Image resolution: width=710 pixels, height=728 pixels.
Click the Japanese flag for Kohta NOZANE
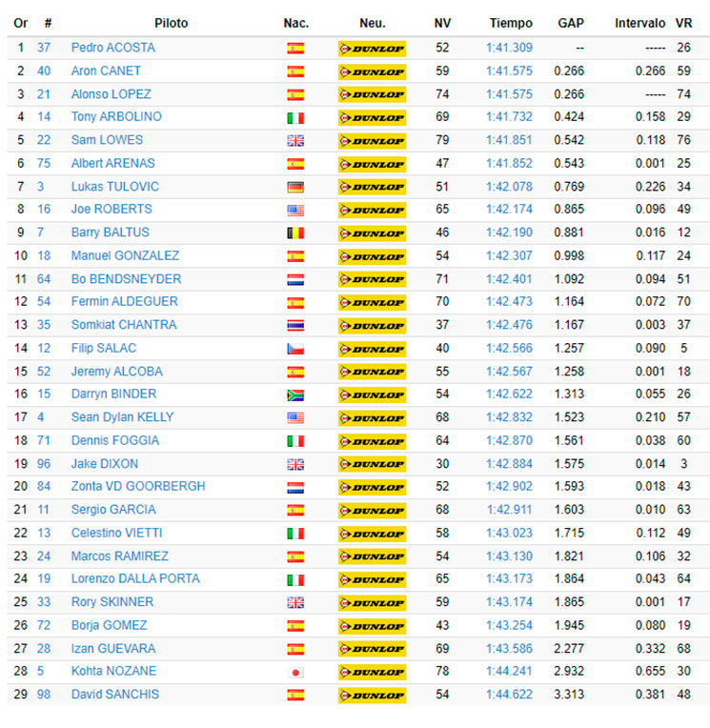point(295,673)
